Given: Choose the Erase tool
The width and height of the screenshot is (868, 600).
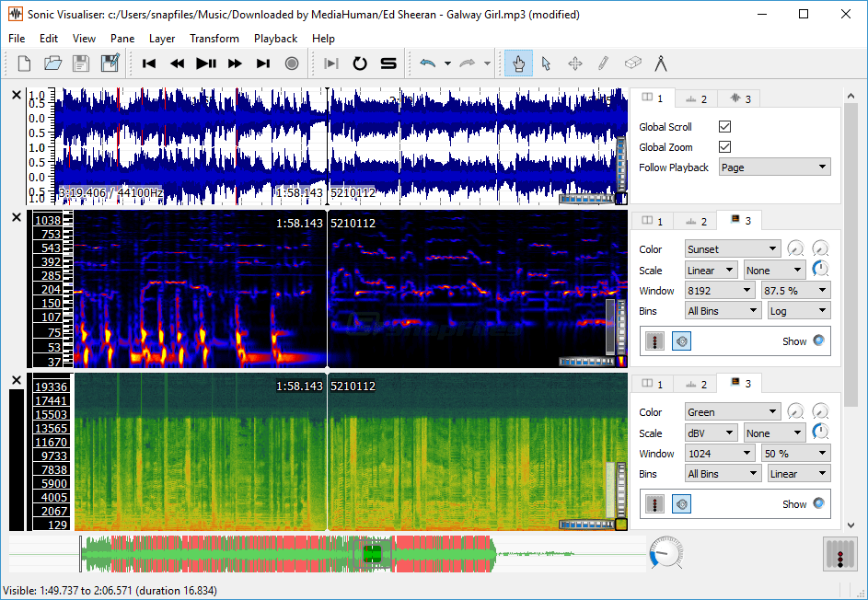Looking at the screenshot, I should (632, 63).
